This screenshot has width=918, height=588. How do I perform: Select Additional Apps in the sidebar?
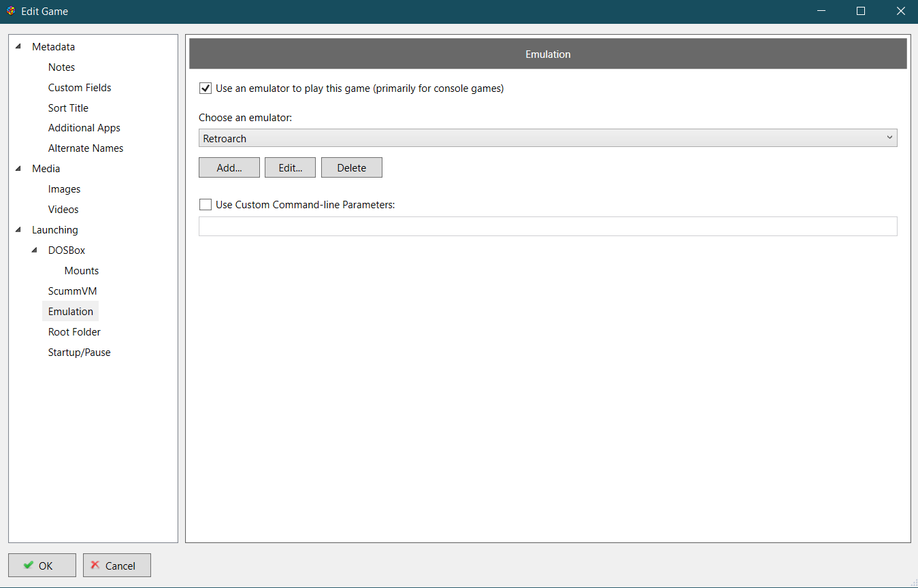tap(84, 128)
